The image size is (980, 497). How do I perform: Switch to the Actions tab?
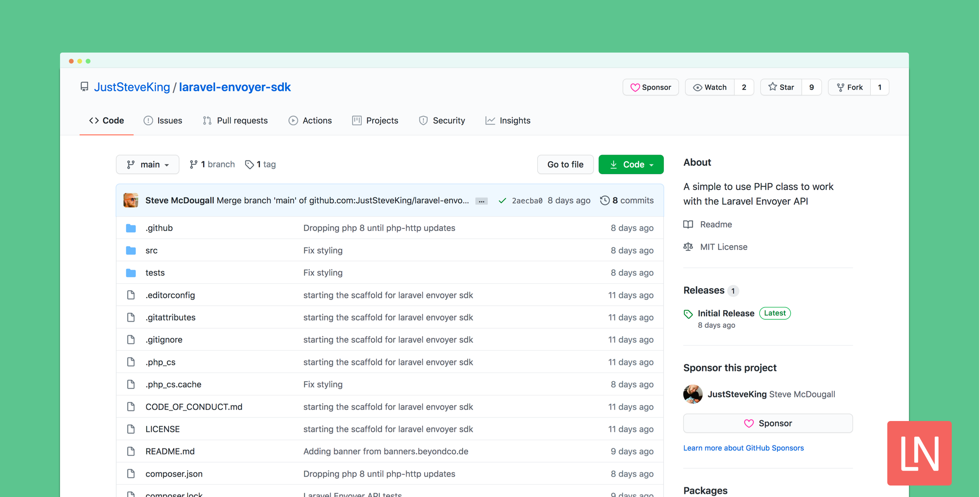click(310, 120)
